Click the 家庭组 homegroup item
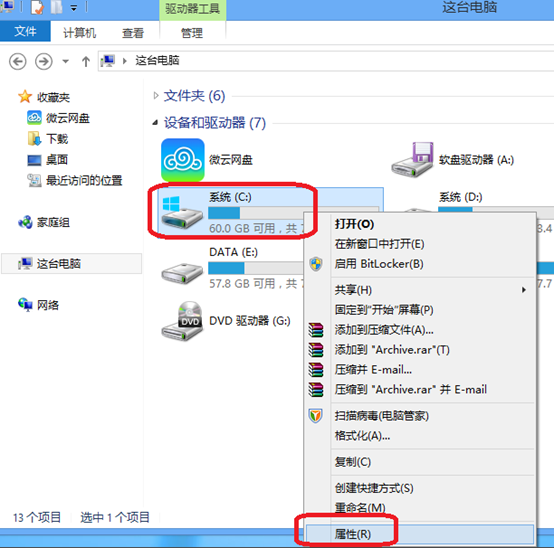Screen dimensions: 554x548 pyautogui.click(x=44, y=222)
